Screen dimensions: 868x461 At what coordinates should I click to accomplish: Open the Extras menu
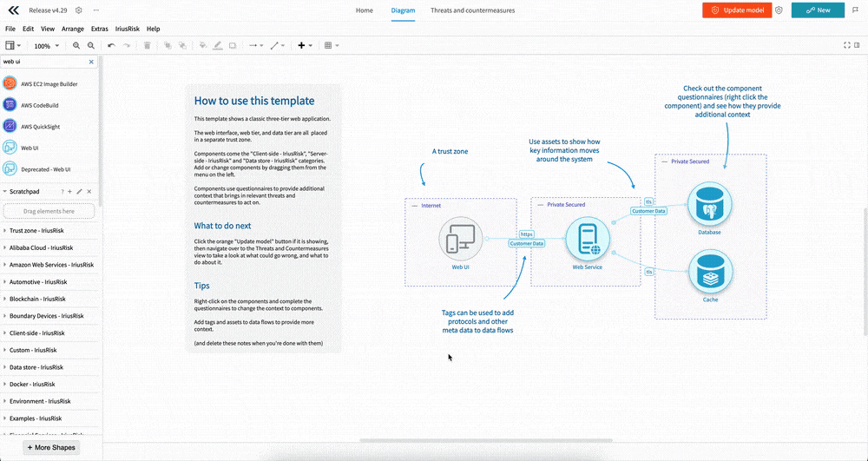tap(100, 29)
